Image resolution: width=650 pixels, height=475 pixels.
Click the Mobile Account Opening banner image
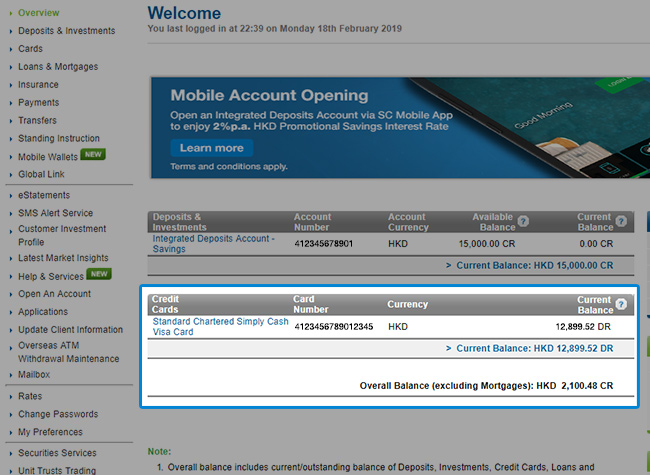click(x=400, y=128)
